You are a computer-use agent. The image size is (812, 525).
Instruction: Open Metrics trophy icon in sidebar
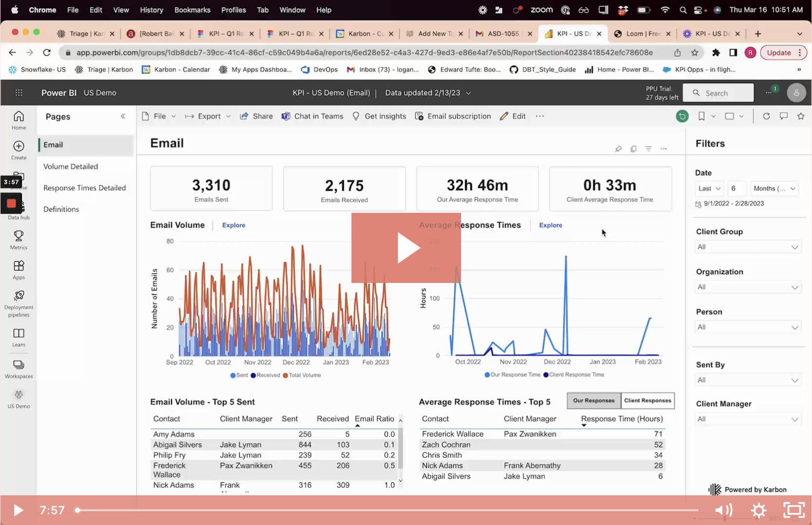click(18, 240)
